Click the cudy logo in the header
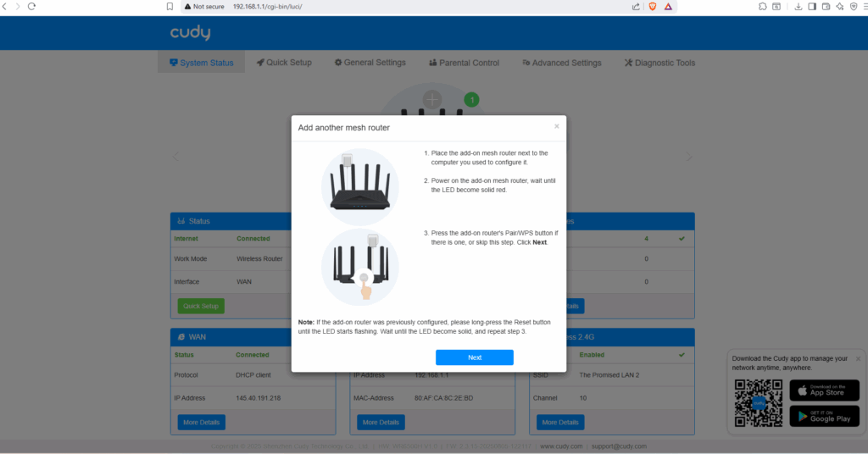 pos(190,33)
